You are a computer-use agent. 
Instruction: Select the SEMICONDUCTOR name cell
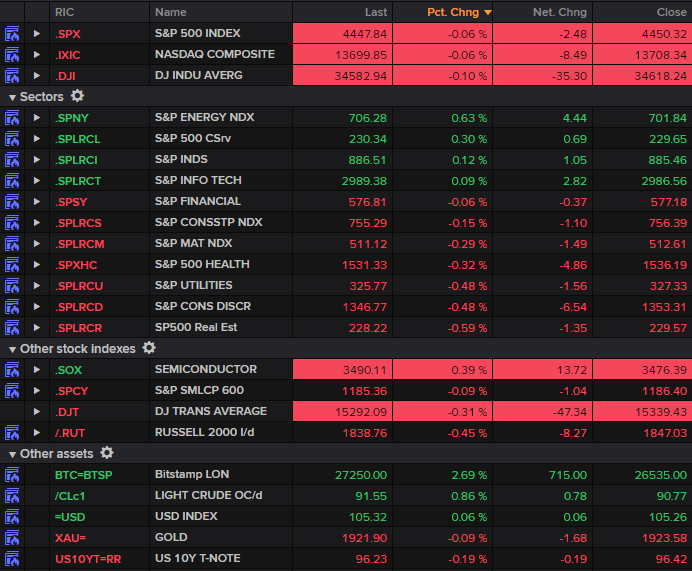(x=221, y=370)
